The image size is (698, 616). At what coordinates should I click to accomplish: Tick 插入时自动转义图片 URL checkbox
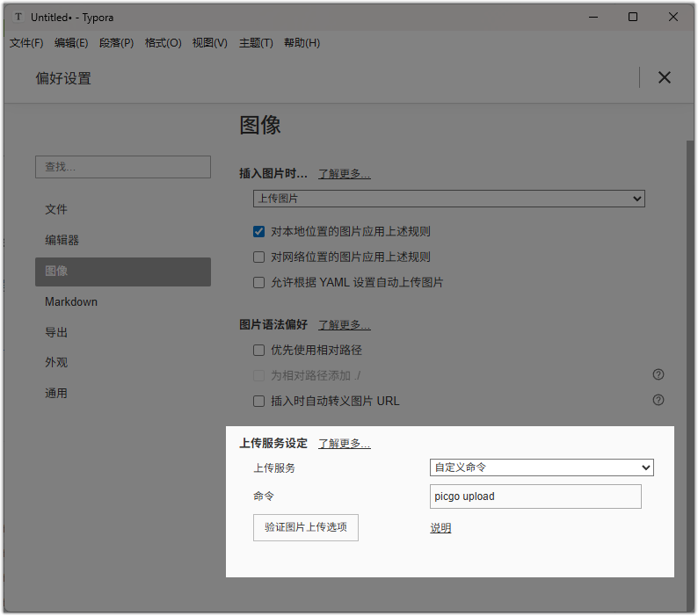point(258,401)
